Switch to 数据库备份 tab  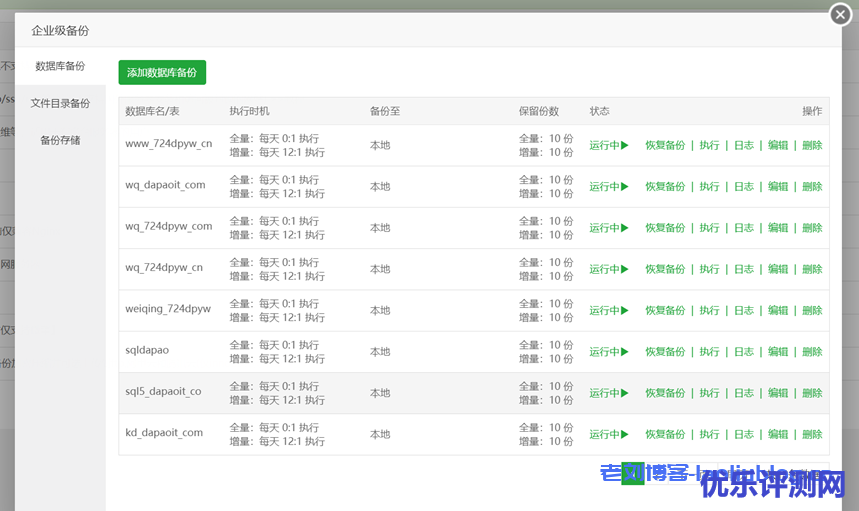pyautogui.click(x=60, y=66)
